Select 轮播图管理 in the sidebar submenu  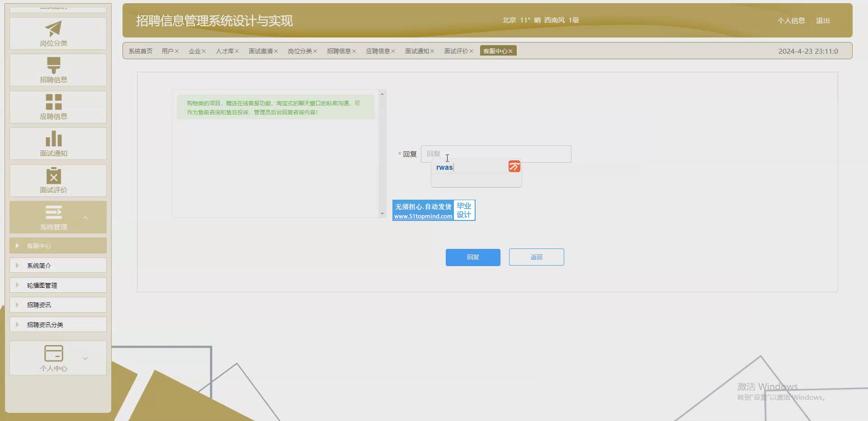[x=58, y=285]
